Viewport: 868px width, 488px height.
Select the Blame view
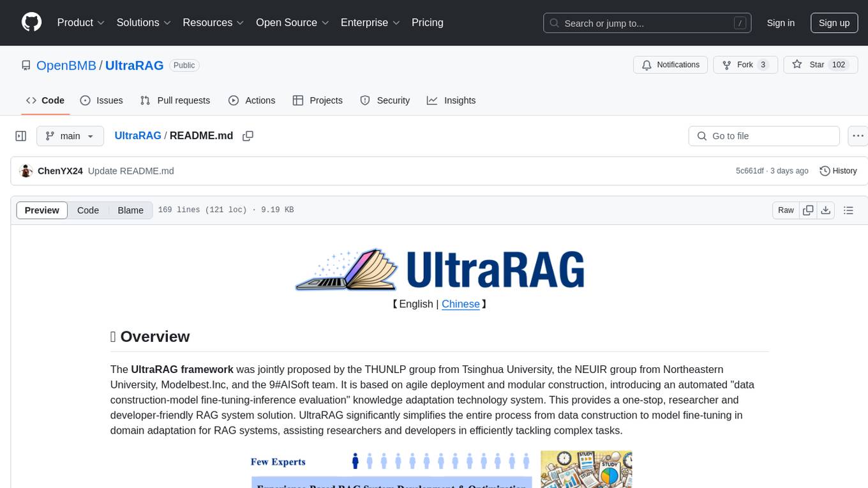coord(131,210)
